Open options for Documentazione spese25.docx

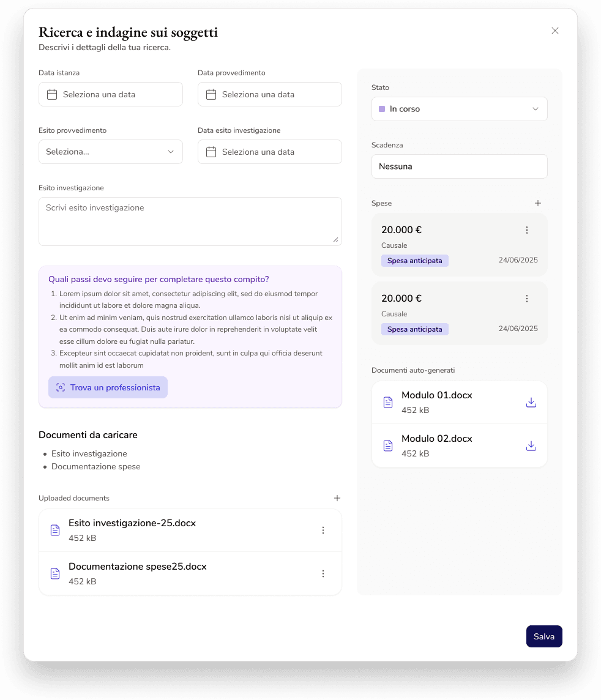point(323,574)
